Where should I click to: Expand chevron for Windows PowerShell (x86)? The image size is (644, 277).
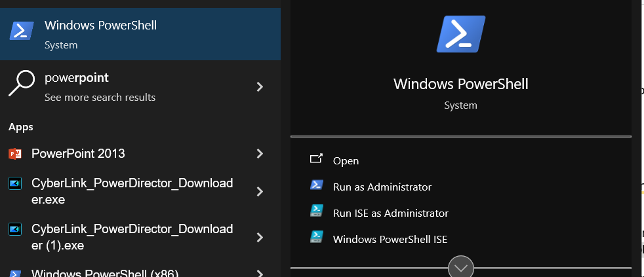click(260, 273)
